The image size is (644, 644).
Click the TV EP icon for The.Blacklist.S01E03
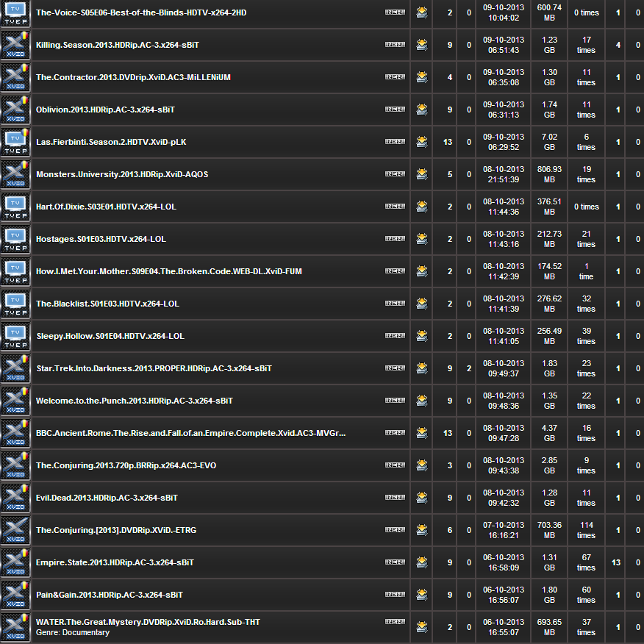[x=15, y=304]
